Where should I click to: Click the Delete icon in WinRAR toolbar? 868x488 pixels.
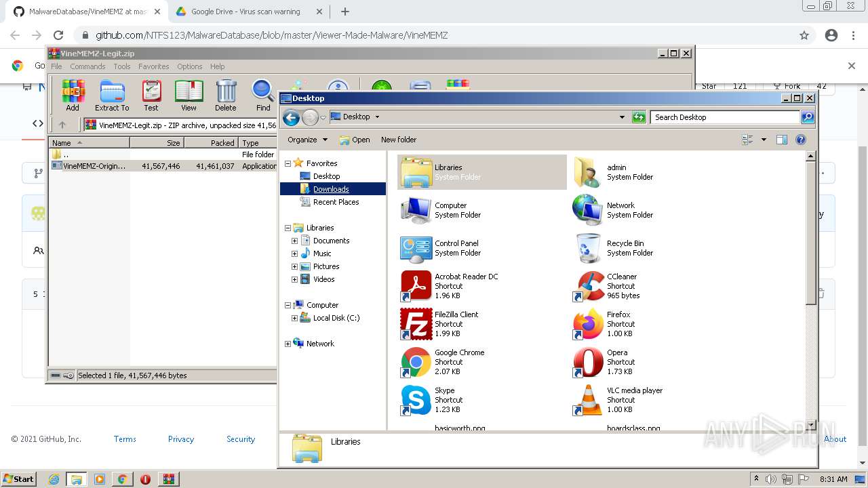tap(226, 95)
